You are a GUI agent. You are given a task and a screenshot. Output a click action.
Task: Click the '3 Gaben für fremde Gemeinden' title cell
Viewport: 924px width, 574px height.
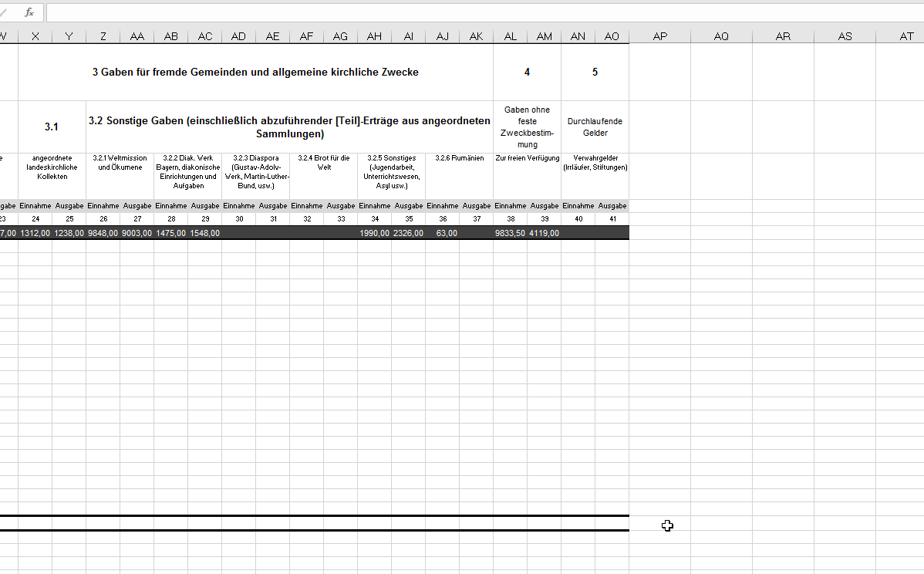[255, 72]
